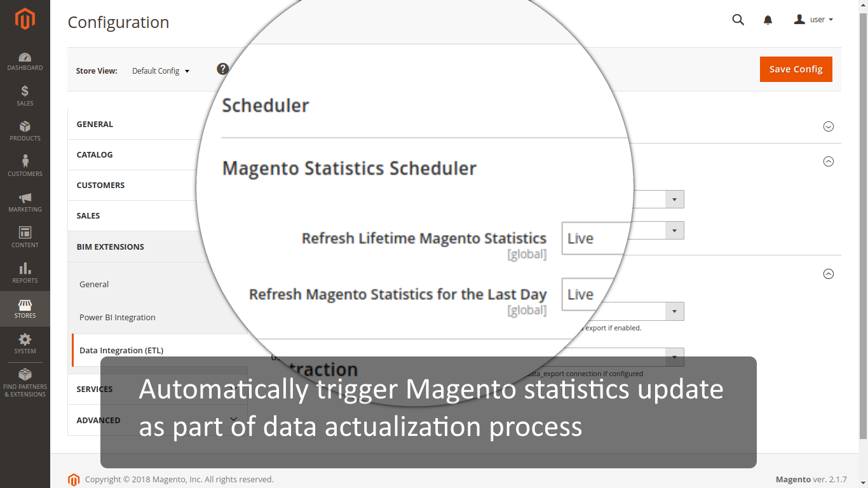This screenshot has width=868, height=488.
Task: Check the notifications bell
Action: coord(768,20)
